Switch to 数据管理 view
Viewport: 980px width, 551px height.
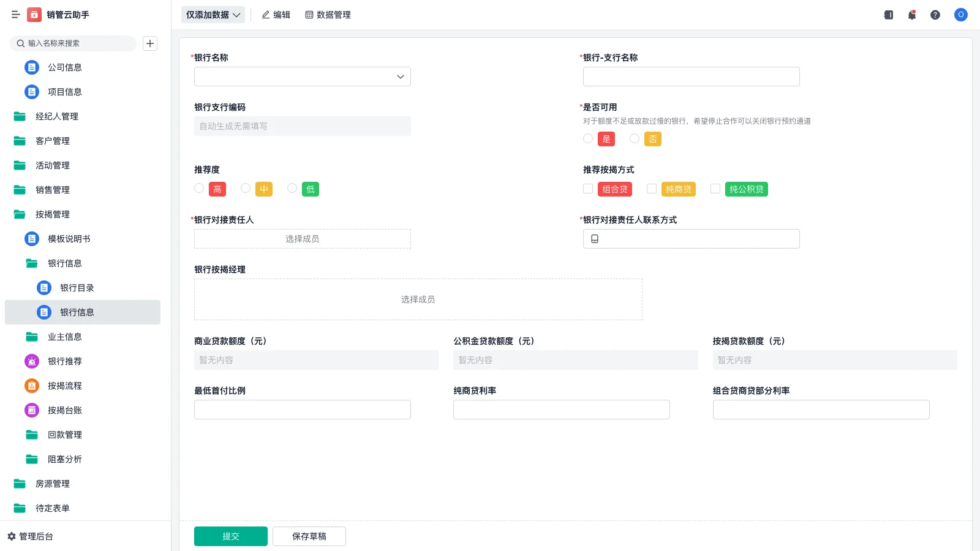pos(328,15)
